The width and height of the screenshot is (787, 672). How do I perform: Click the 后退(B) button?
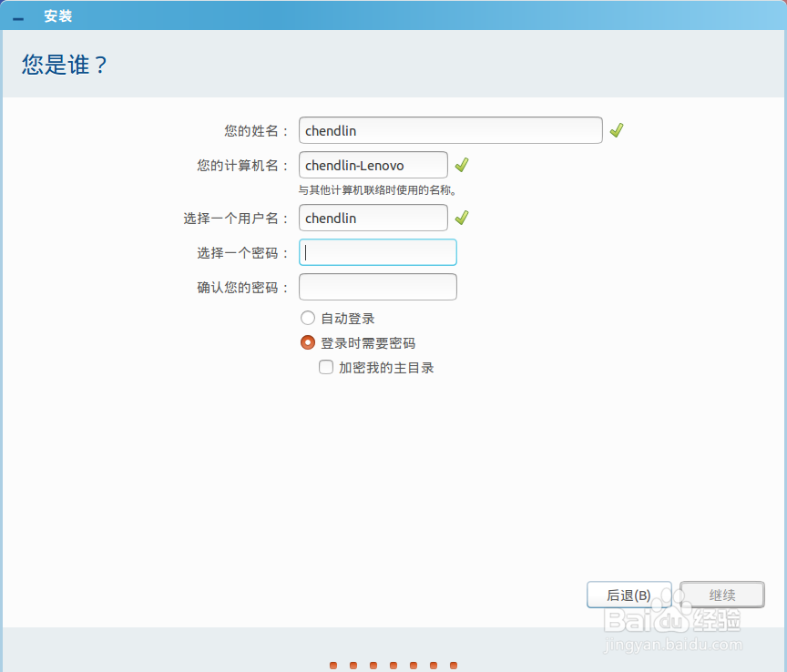coord(629,595)
